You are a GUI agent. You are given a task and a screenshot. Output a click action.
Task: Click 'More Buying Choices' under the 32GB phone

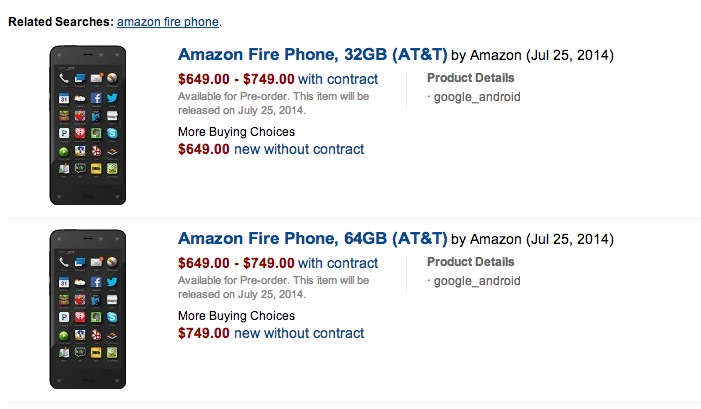point(236,132)
